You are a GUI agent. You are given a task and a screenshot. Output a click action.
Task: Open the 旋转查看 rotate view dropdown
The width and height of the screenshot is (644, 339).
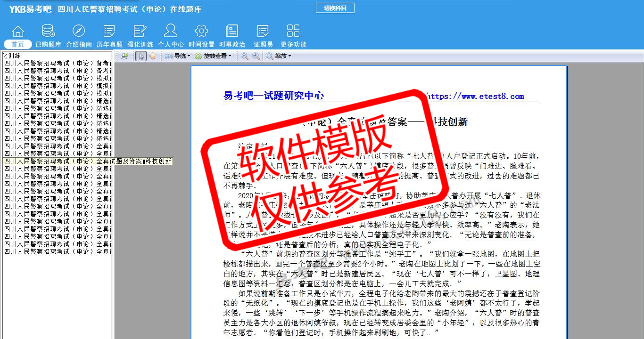point(213,56)
